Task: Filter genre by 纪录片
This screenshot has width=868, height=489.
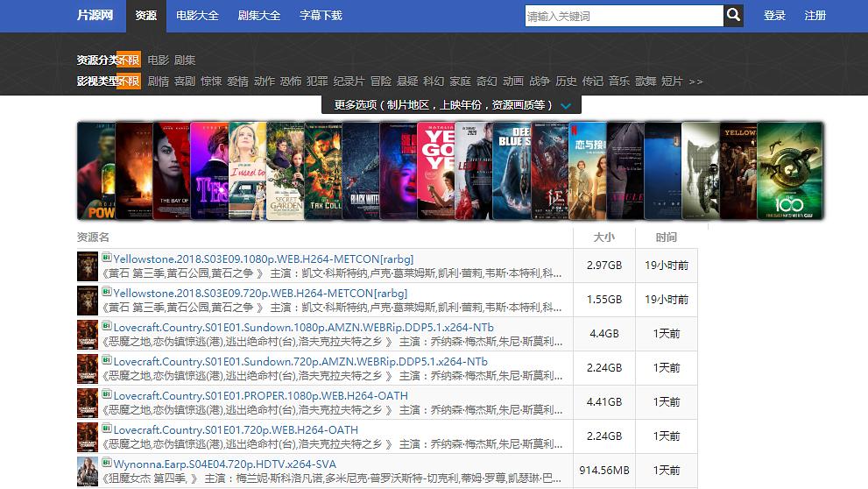Action: 349,81
